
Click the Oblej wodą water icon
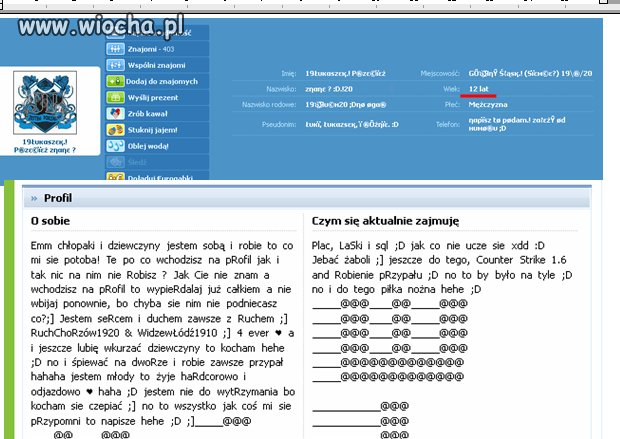pyautogui.click(x=115, y=146)
